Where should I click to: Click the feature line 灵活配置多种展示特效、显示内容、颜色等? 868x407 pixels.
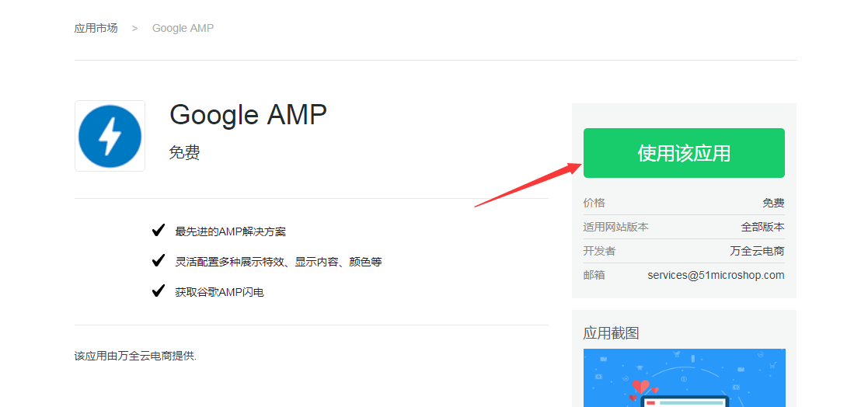tap(278, 262)
